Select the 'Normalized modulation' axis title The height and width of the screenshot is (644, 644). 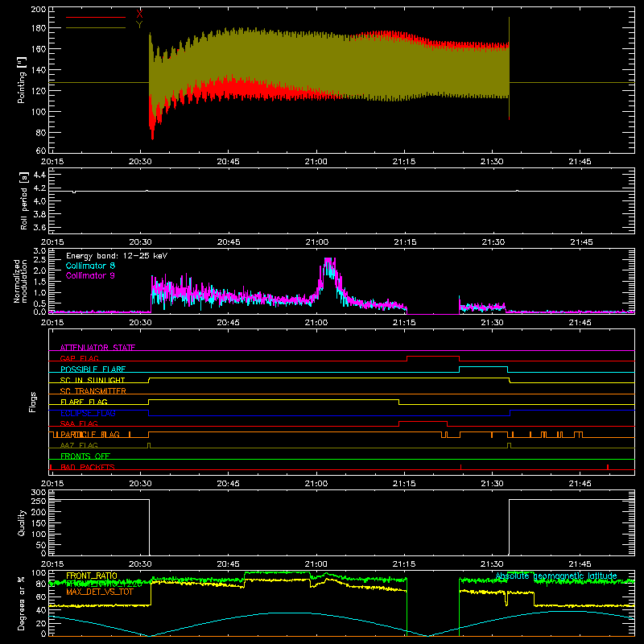click(x=20, y=281)
